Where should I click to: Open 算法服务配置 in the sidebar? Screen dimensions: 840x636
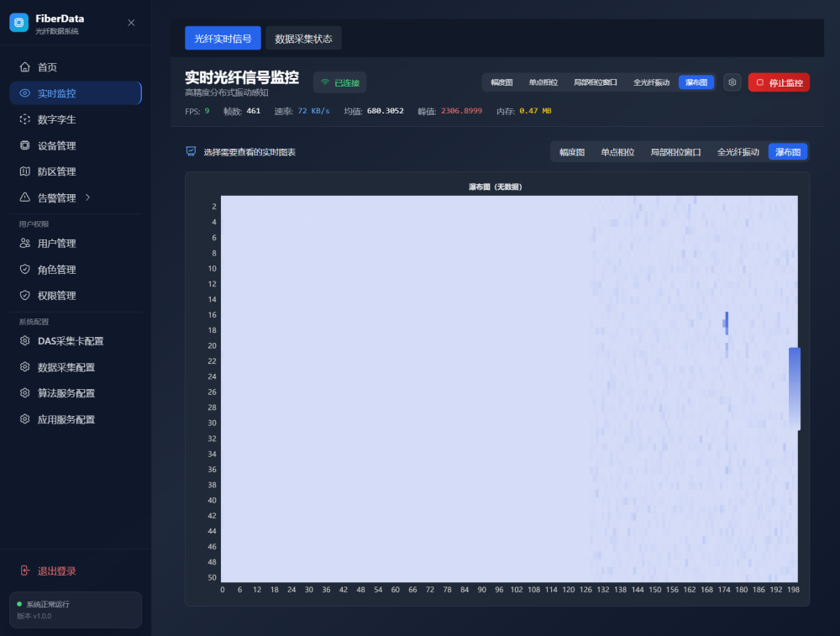coord(66,393)
